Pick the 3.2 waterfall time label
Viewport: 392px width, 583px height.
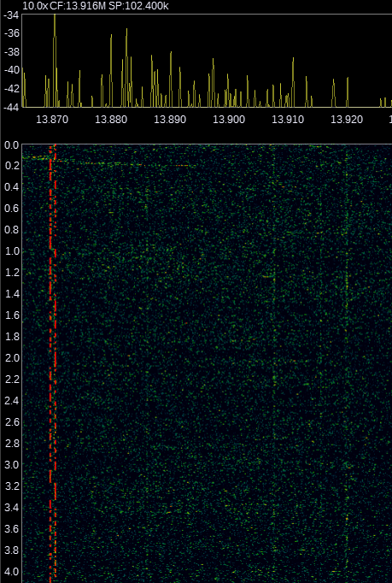[x=11, y=486]
